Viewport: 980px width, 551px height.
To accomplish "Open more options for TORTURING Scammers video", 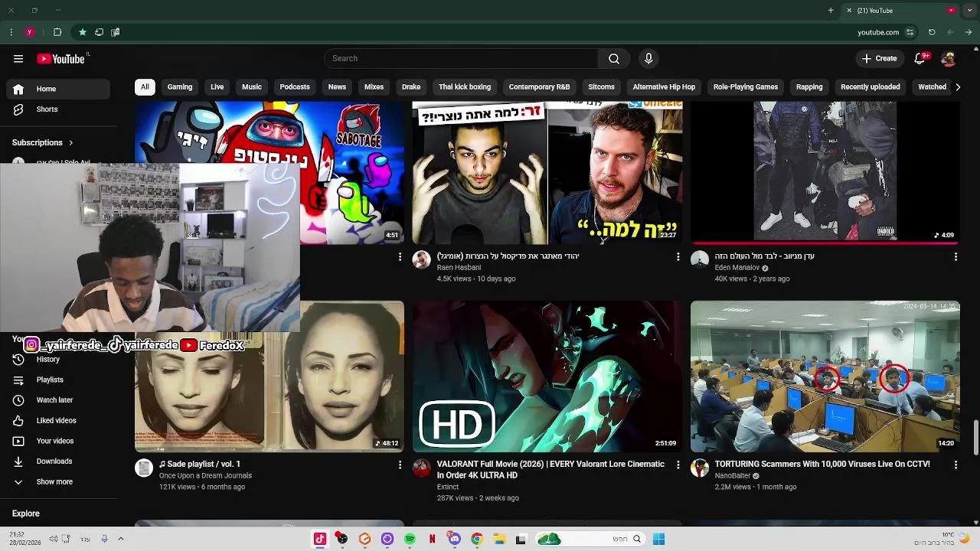I will pyautogui.click(x=955, y=465).
